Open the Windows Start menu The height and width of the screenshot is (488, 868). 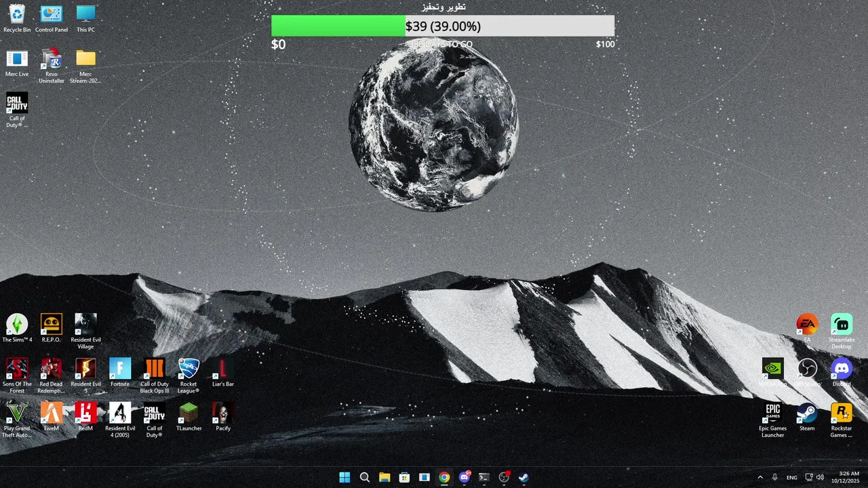(344, 477)
